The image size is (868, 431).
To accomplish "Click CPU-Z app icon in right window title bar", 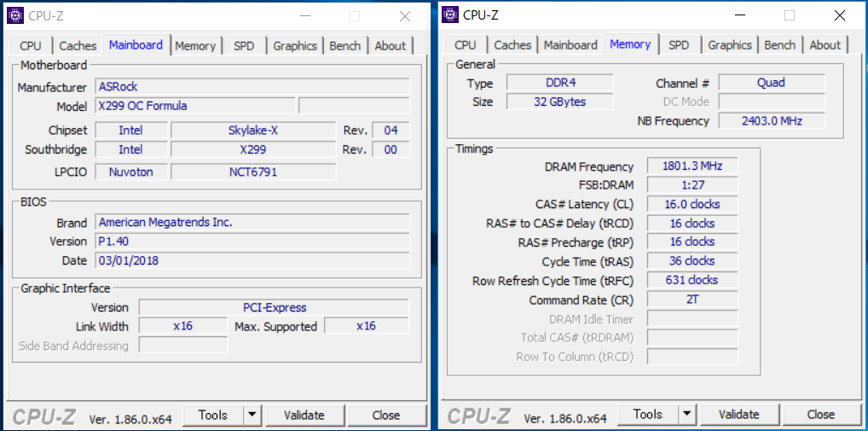I will click(x=450, y=15).
